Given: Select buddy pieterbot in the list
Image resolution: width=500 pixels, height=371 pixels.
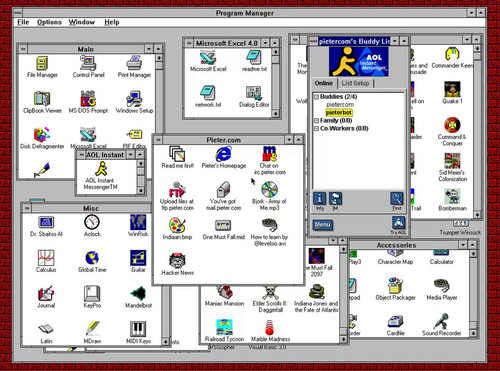Looking at the screenshot, I should [339, 113].
